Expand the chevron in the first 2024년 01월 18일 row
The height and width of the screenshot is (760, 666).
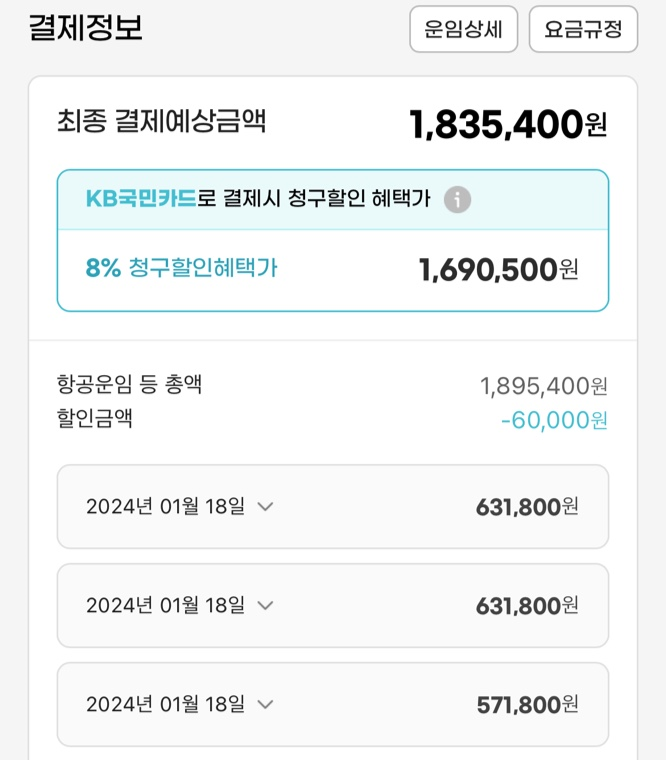tap(265, 507)
